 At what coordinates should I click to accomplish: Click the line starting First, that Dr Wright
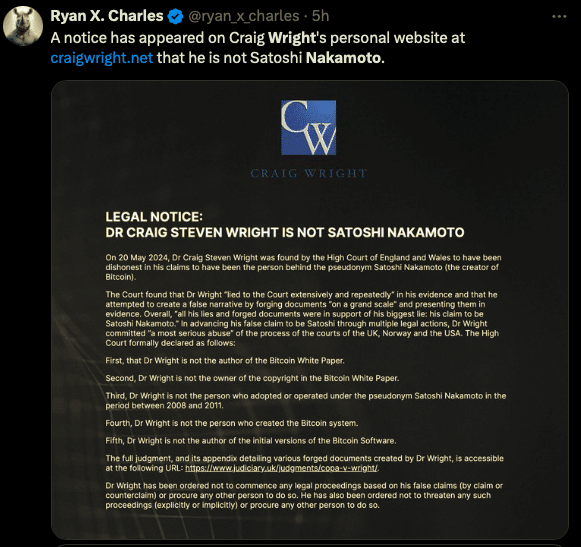(x=225, y=361)
